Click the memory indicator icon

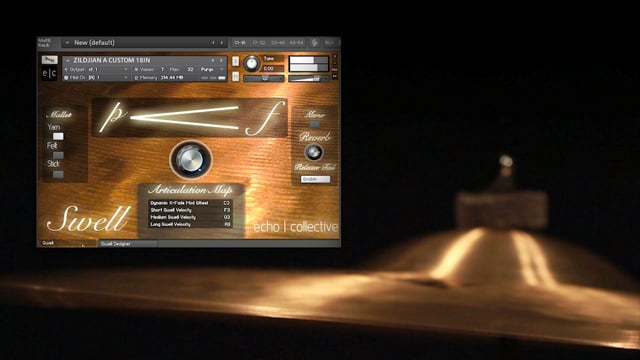pos(136,78)
